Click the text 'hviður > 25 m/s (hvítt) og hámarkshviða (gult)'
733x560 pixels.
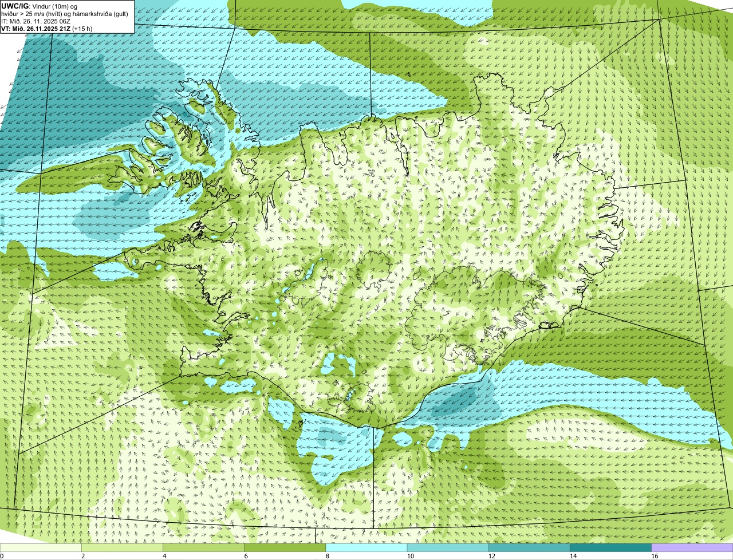tap(65, 14)
